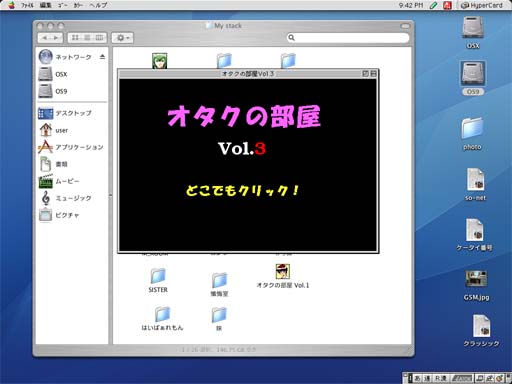Go back with the toolbar arrow
The height and width of the screenshot is (384, 512).
pyautogui.click(x=44, y=38)
